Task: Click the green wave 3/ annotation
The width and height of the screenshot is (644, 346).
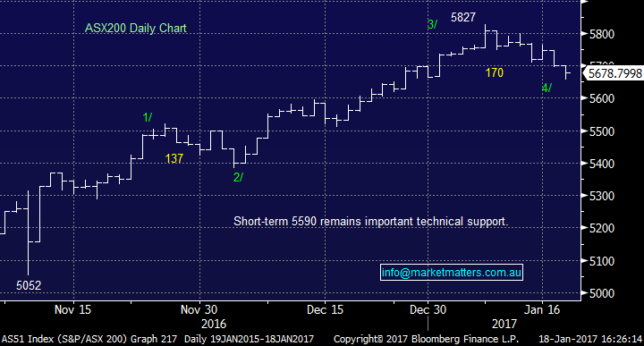Action: click(432, 24)
